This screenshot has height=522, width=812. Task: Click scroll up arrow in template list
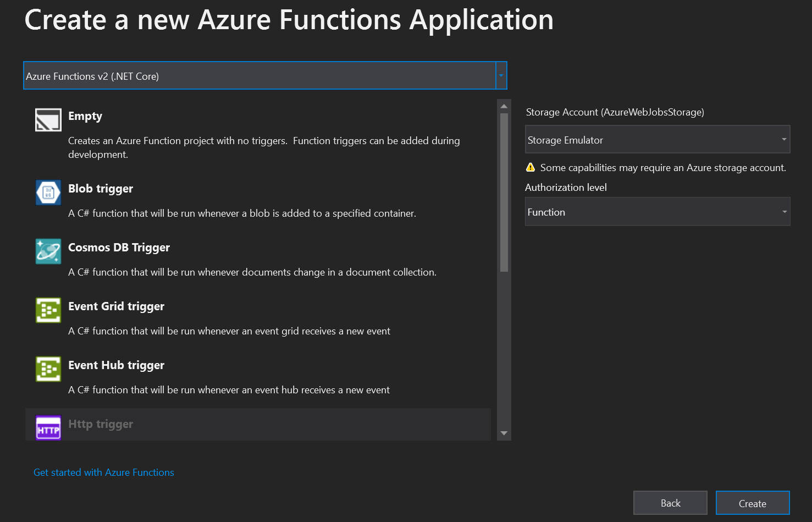coord(504,106)
